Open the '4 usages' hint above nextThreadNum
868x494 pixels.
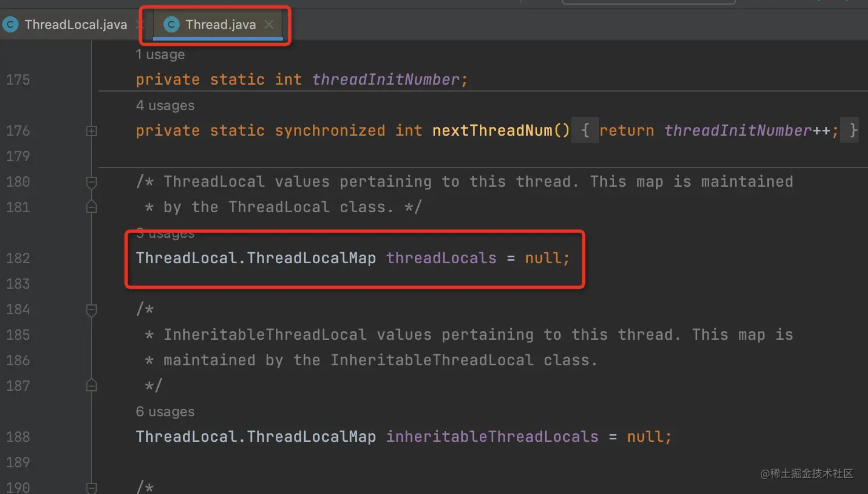pyautogui.click(x=165, y=106)
